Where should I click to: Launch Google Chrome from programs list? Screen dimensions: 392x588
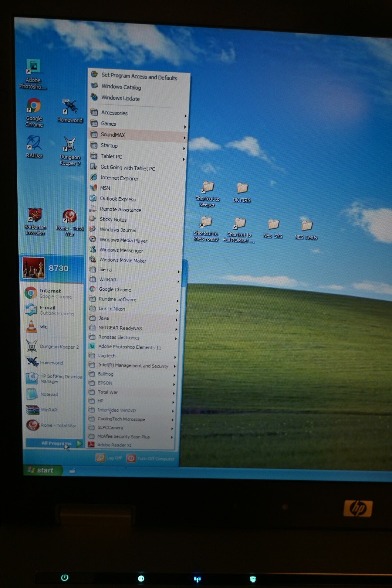134,290
